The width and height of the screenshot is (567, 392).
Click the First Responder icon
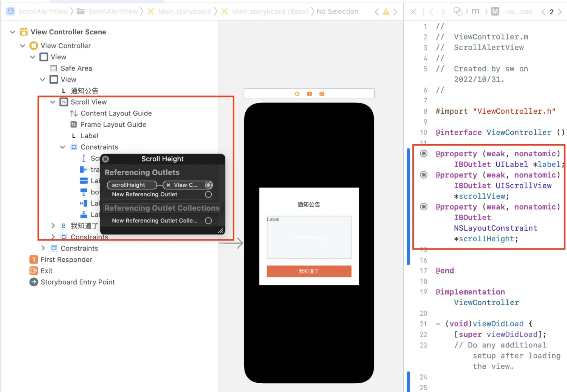point(34,259)
